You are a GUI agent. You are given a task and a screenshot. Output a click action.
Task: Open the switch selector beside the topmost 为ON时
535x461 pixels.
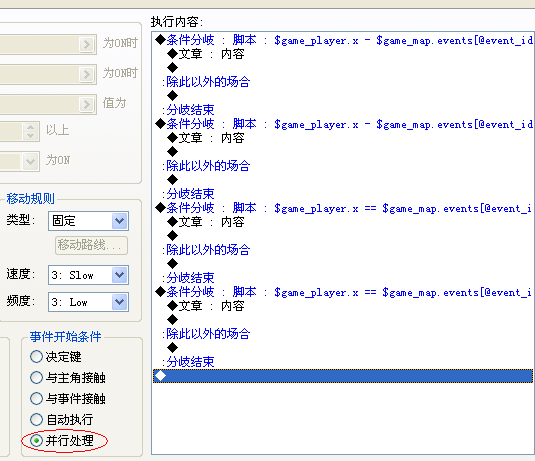coord(87,44)
